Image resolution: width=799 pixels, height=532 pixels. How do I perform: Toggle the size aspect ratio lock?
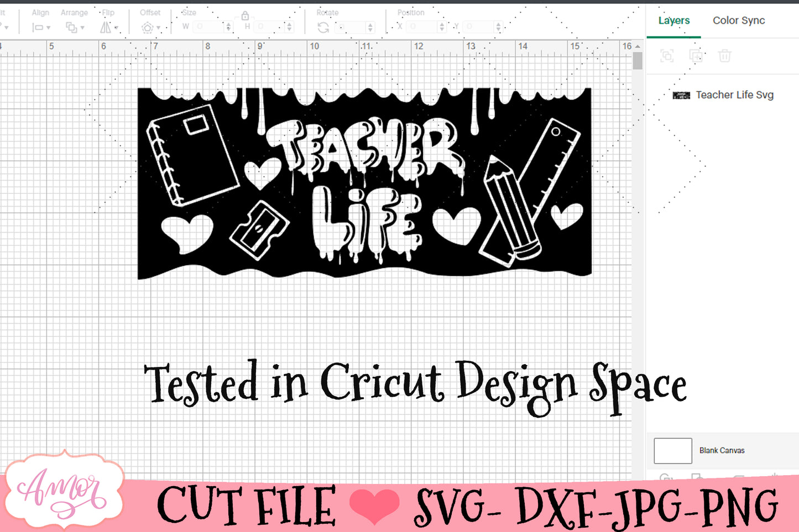(245, 16)
